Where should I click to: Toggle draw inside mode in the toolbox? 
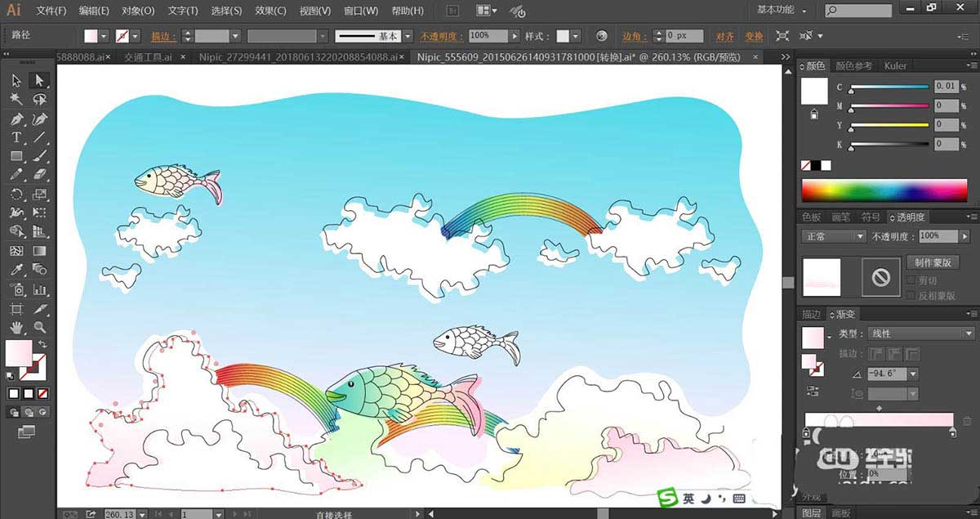(42, 413)
